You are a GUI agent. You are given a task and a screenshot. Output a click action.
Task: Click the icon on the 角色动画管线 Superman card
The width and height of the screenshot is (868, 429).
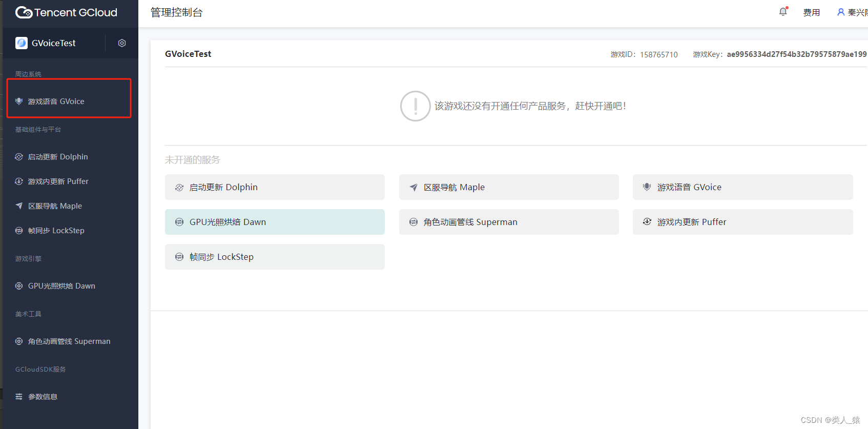414,222
